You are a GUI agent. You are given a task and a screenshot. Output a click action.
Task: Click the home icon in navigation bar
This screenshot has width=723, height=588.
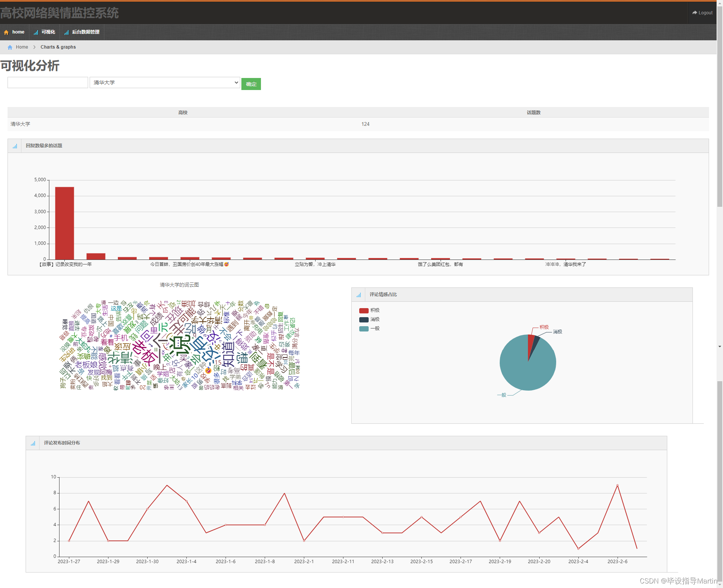coord(6,32)
